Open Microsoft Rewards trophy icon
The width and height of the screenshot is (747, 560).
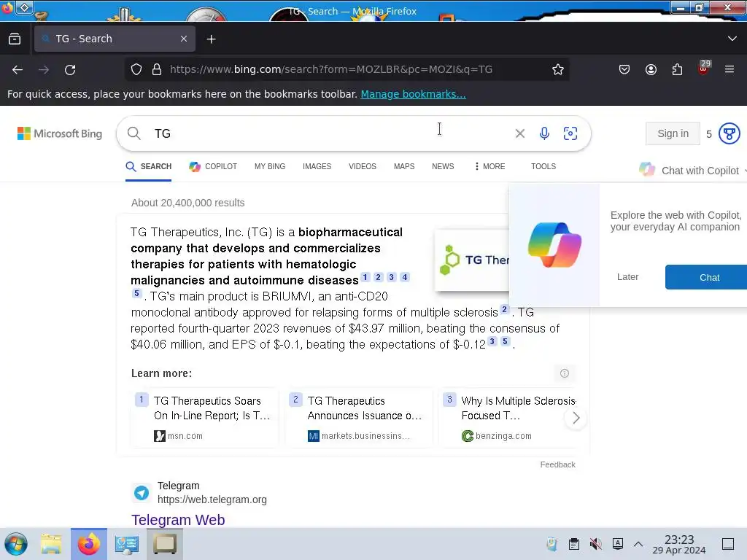729,133
